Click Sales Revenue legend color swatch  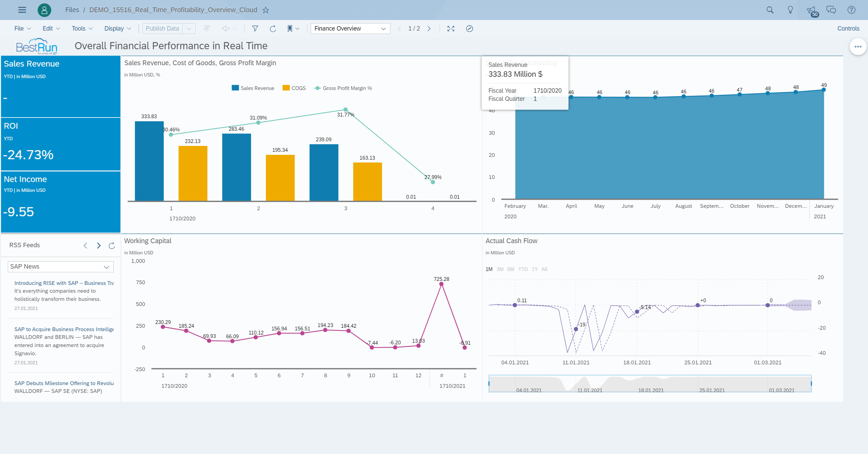[235, 88]
